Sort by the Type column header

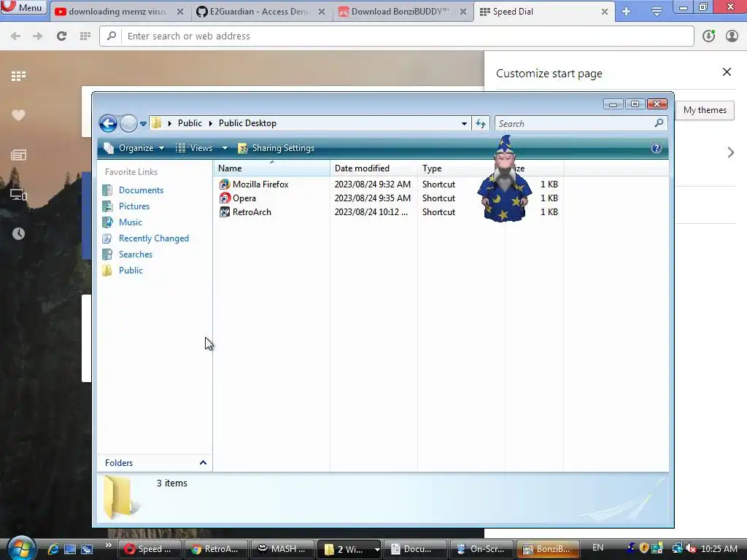pos(461,168)
